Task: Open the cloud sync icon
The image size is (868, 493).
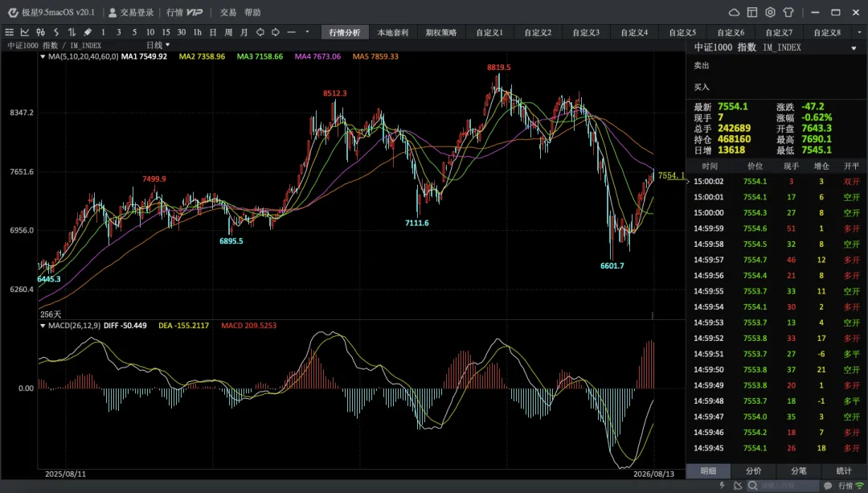Action: tap(734, 12)
